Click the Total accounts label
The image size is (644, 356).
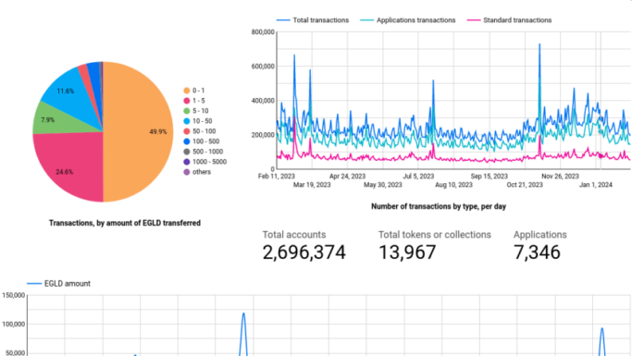click(294, 235)
